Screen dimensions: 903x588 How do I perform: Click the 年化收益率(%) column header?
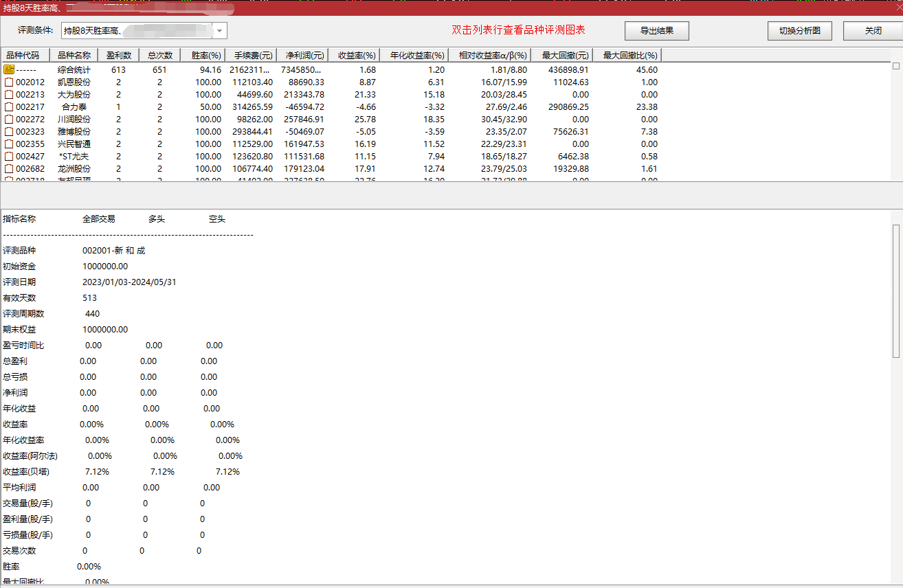pyautogui.click(x=416, y=55)
